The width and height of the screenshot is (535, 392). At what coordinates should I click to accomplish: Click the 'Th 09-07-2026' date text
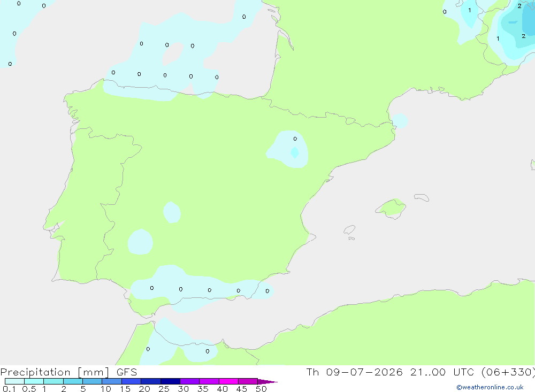355,372
